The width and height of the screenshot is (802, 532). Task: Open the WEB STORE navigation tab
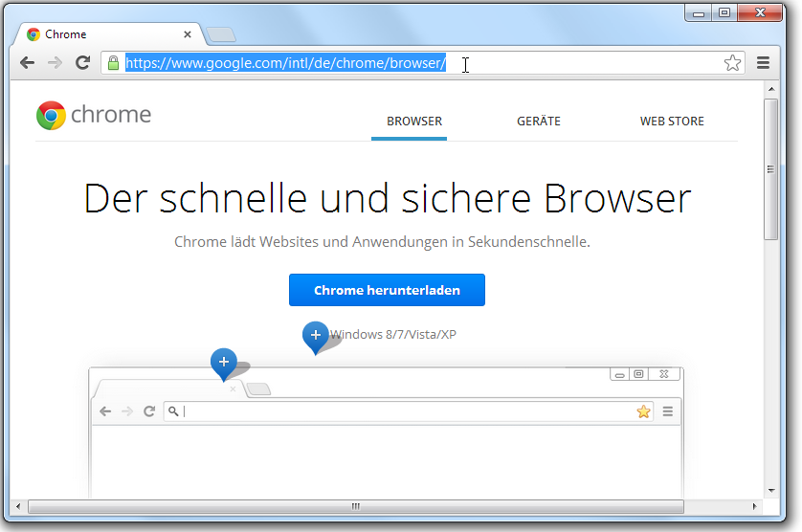pos(672,122)
